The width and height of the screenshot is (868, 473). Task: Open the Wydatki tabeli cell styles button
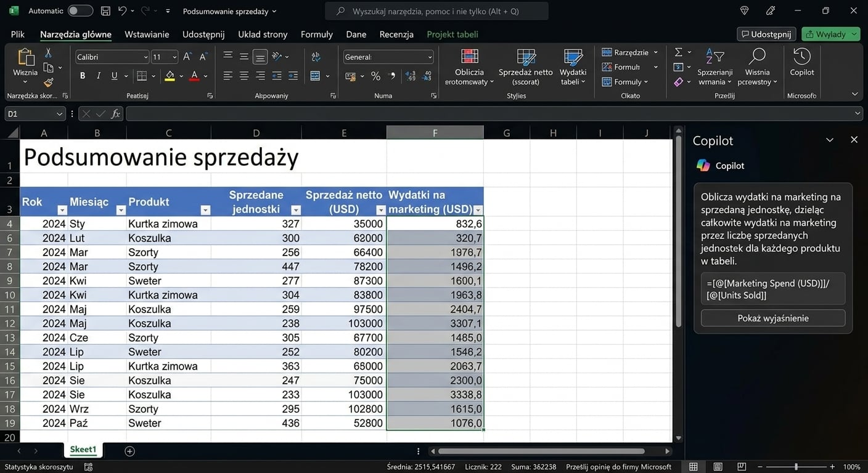click(x=573, y=67)
